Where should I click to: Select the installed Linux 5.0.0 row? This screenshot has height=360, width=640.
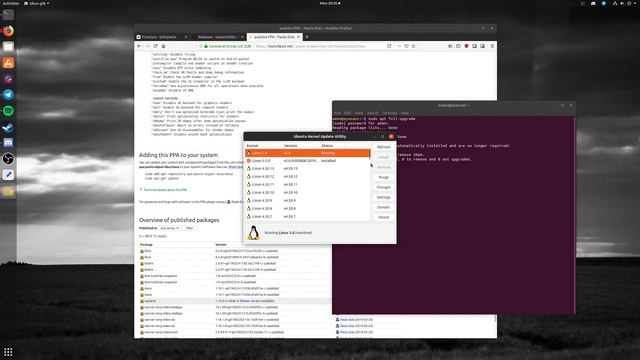point(307,161)
